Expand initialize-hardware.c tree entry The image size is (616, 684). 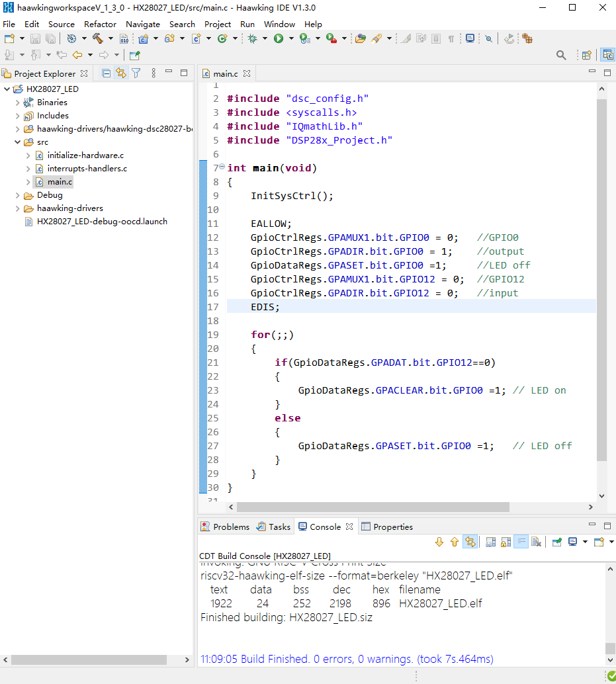pyautogui.click(x=28, y=155)
